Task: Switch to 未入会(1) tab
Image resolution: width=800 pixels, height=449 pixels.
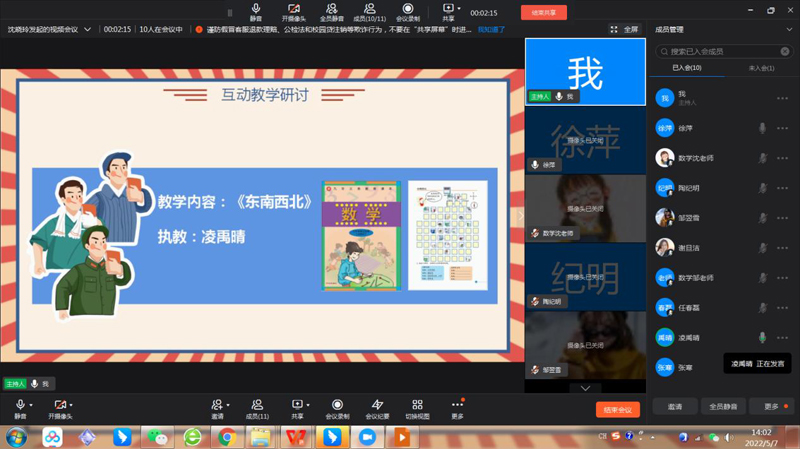Action: [x=761, y=68]
